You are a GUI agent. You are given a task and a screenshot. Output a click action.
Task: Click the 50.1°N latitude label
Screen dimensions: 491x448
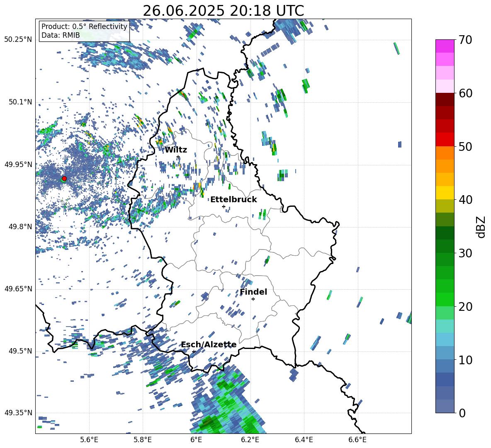pyautogui.click(x=20, y=102)
